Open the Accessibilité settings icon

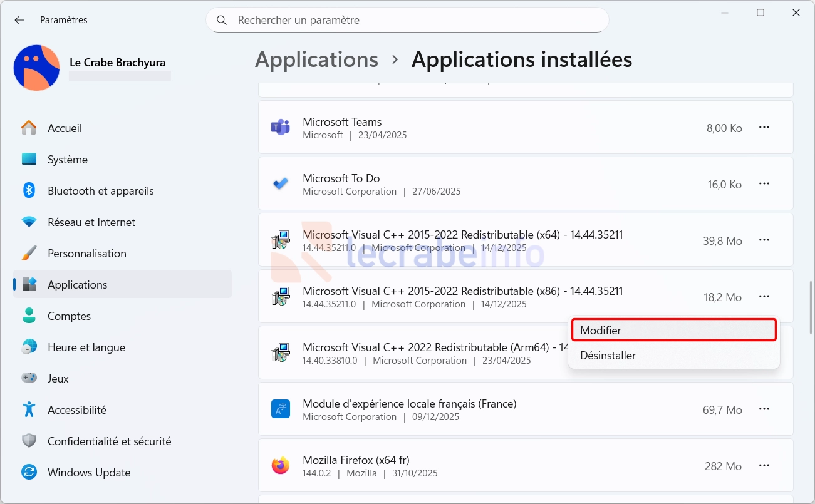(x=29, y=410)
